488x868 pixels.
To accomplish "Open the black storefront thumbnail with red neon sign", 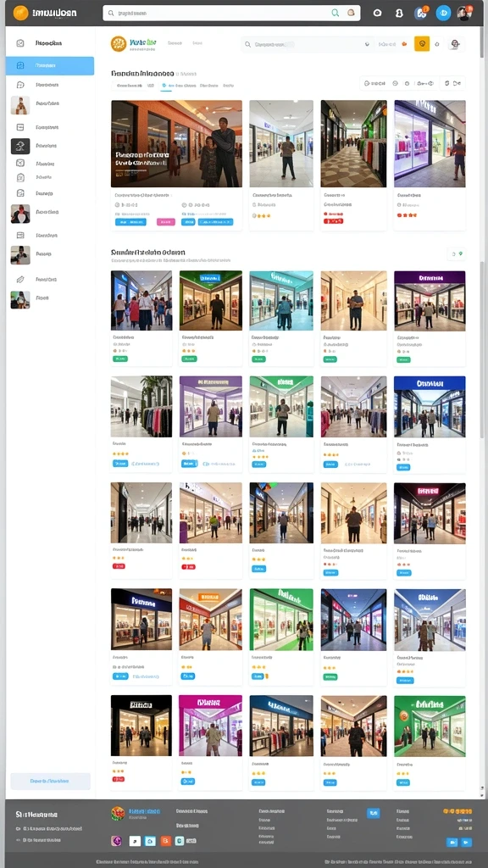I will [x=430, y=513].
